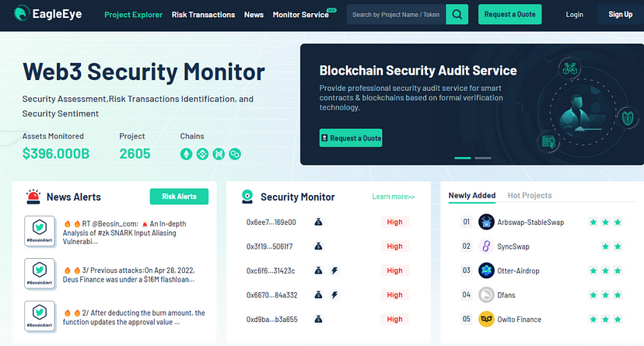Click address 0x3f19...5061f7

coord(269,246)
